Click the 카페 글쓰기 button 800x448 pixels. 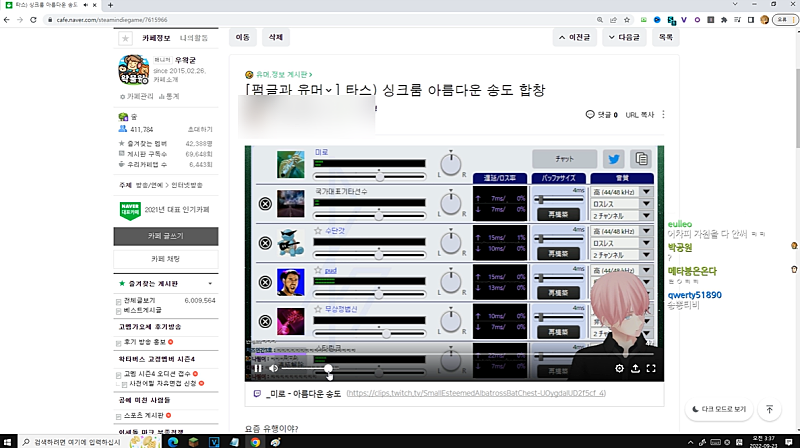164,236
